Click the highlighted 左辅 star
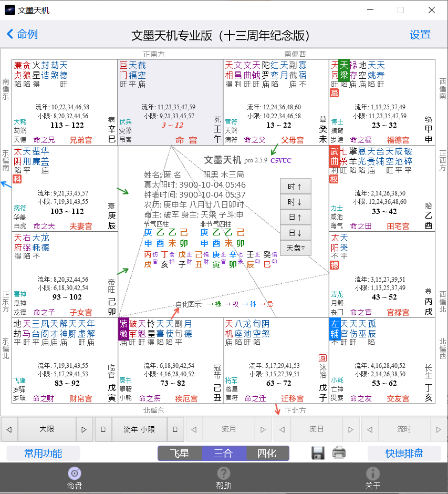Image resolution: width=448 pixels, height=494 pixels. [x=335, y=329]
